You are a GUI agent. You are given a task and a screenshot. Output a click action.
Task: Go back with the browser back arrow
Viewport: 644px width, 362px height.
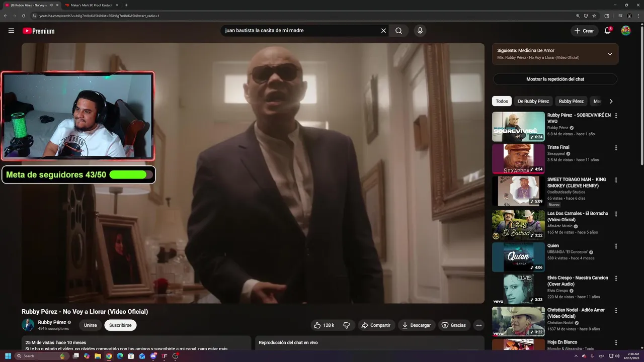click(5, 16)
